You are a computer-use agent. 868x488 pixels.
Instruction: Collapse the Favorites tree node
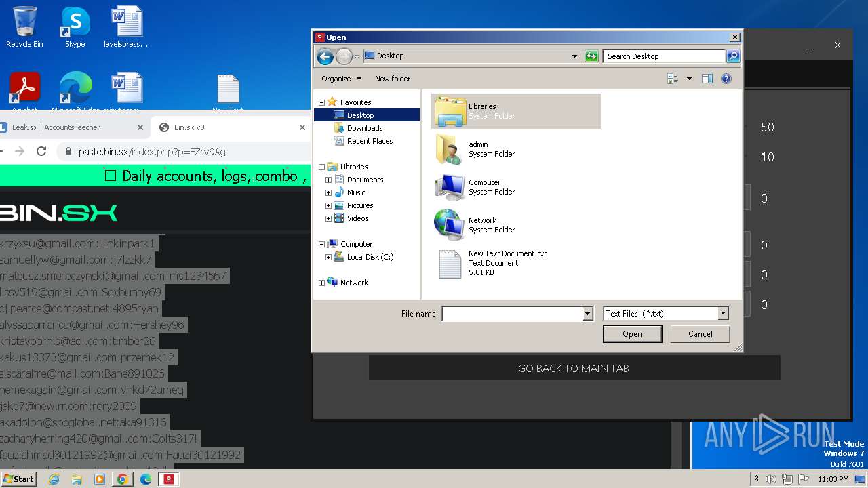[321, 102]
